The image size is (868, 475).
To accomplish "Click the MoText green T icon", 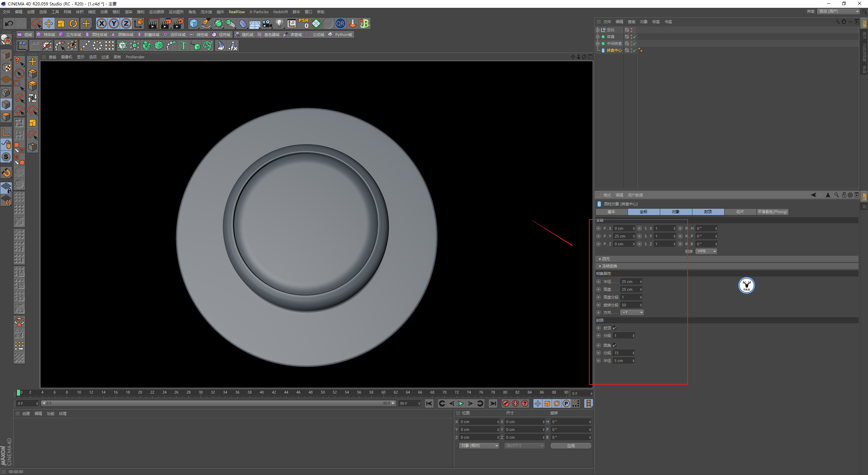I will [183, 45].
